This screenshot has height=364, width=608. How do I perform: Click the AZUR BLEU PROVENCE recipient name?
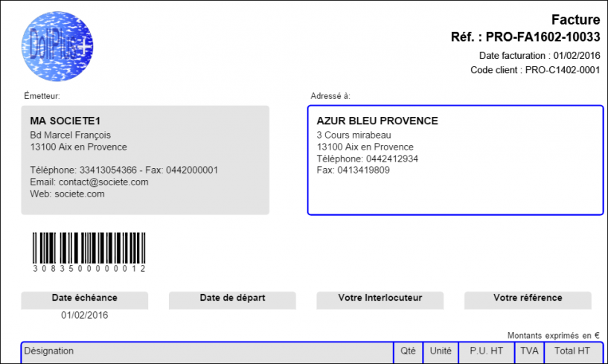click(x=377, y=121)
